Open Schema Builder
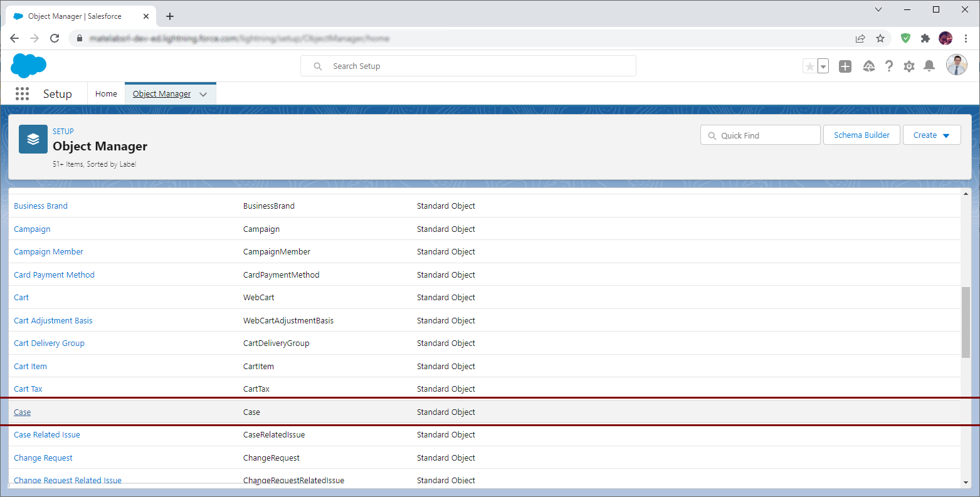The width and height of the screenshot is (980, 497). tap(861, 135)
